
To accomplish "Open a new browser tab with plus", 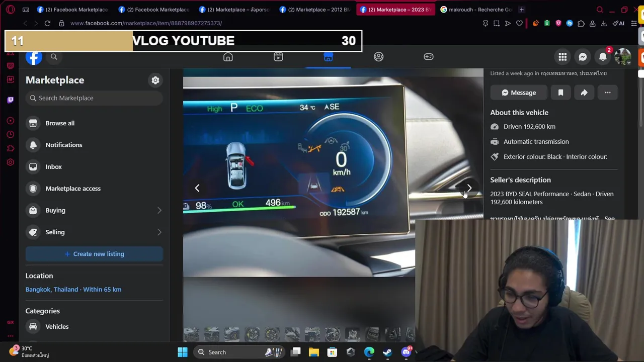I will (522, 10).
